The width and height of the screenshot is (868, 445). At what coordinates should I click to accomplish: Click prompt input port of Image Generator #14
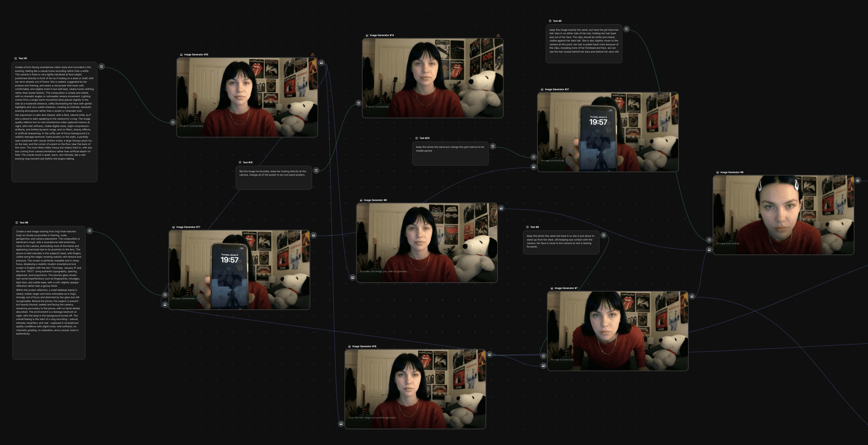358,103
